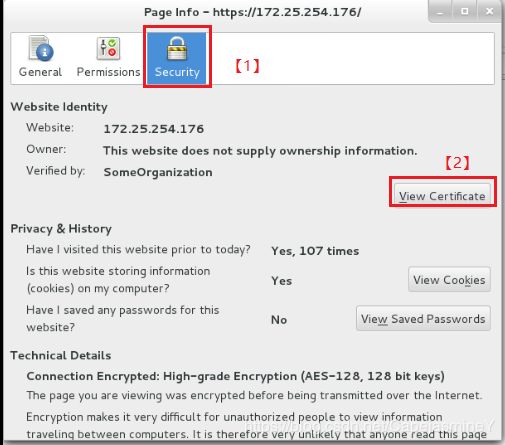This screenshot has height=445, width=505.
Task: Click the SomeOrganization verifier text
Action: (158, 172)
